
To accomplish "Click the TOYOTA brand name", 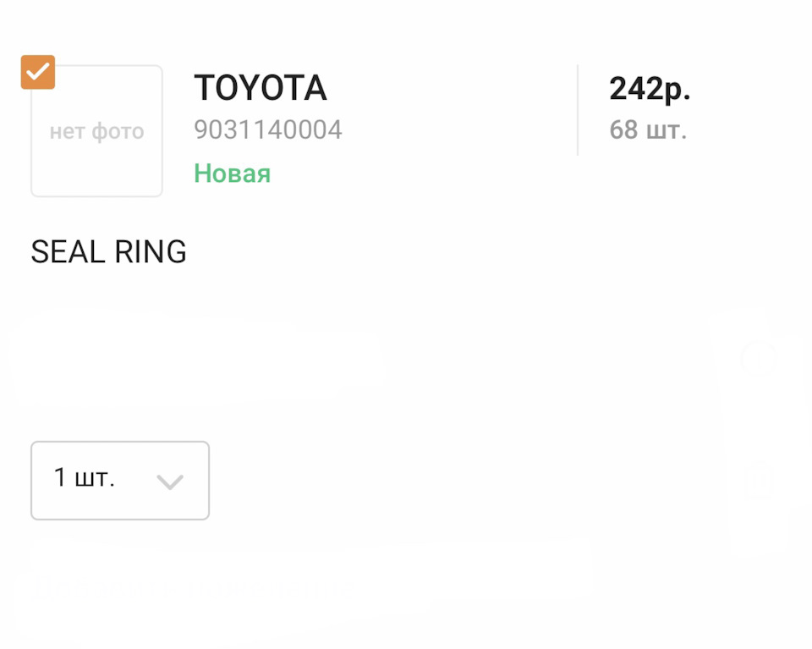I will pyautogui.click(x=261, y=87).
